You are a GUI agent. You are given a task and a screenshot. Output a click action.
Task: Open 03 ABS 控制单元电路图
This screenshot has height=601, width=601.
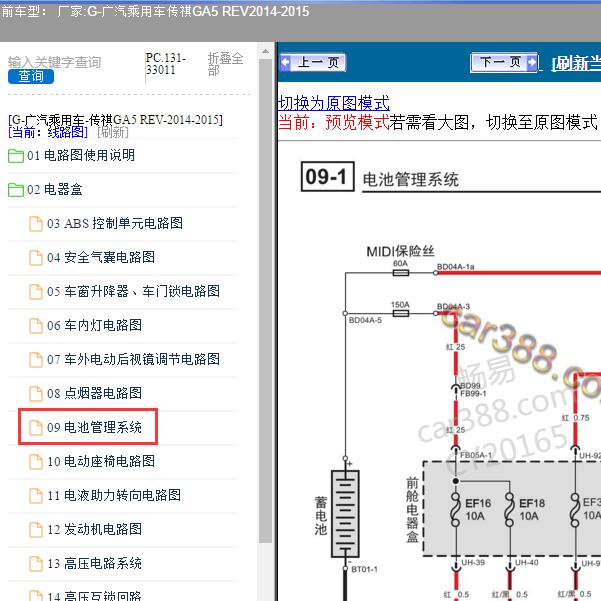pos(115,223)
